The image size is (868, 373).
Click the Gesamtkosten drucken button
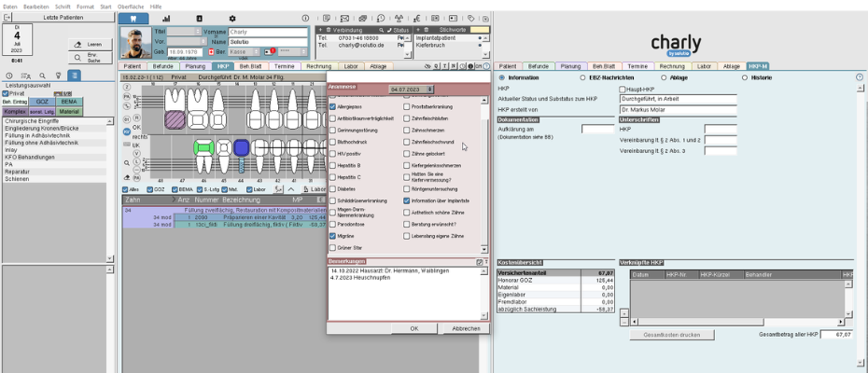(x=671, y=335)
